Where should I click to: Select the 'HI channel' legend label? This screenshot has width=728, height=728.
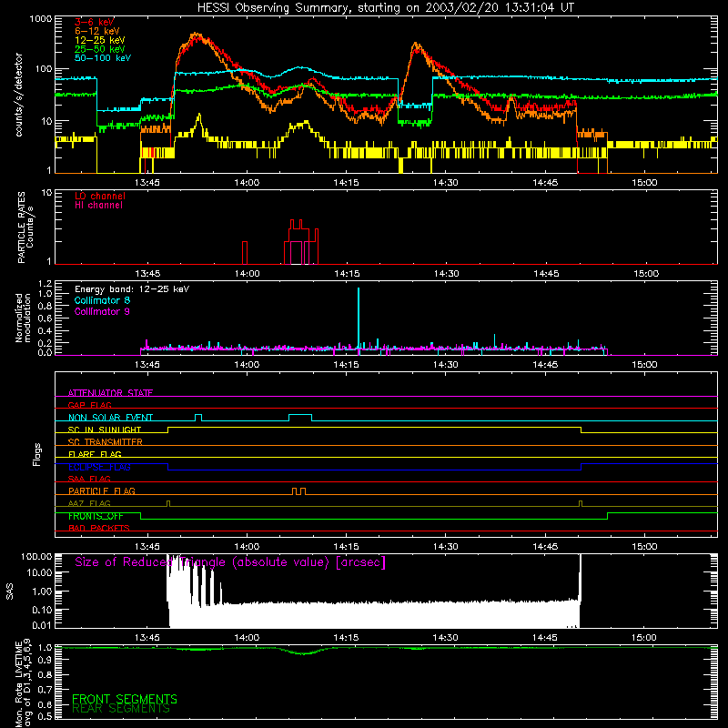(x=98, y=206)
